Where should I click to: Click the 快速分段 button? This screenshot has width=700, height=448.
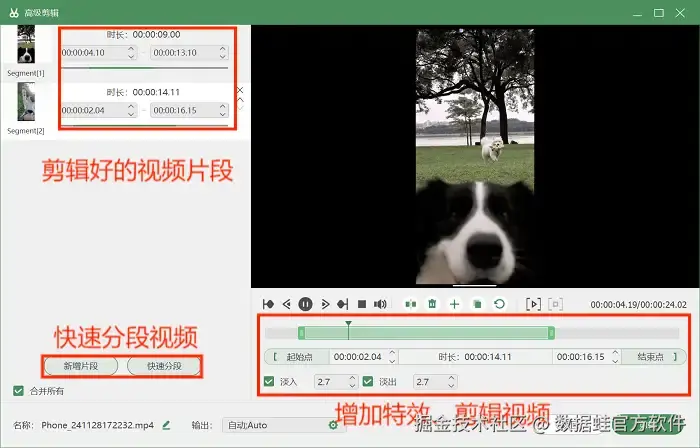(x=164, y=366)
